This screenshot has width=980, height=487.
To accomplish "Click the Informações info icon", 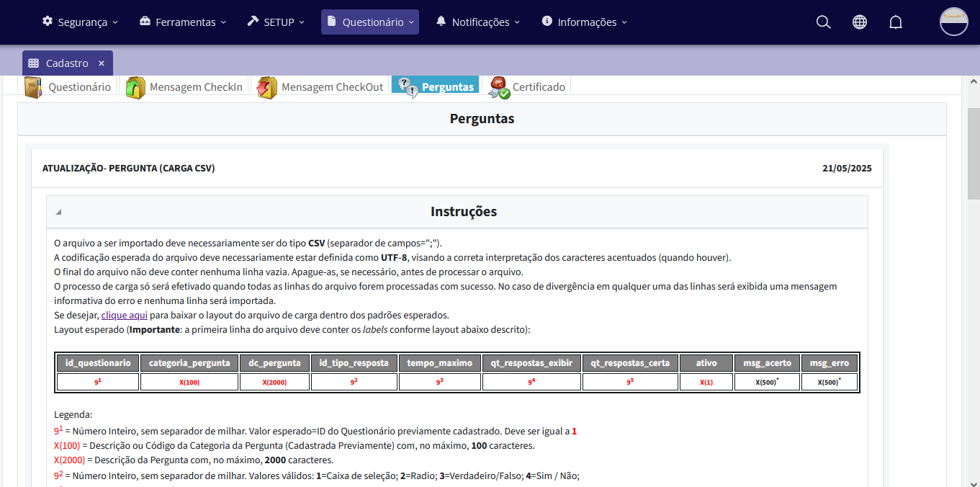I will pos(547,22).
